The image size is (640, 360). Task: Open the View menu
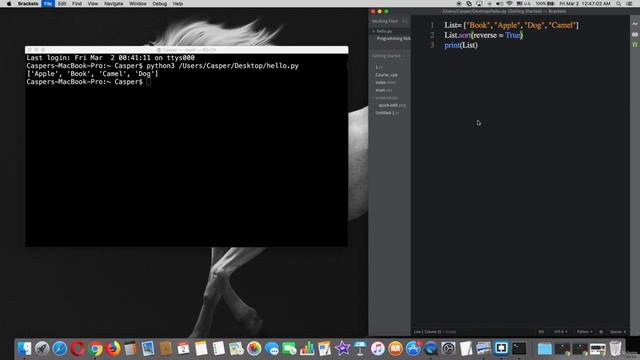93,4
